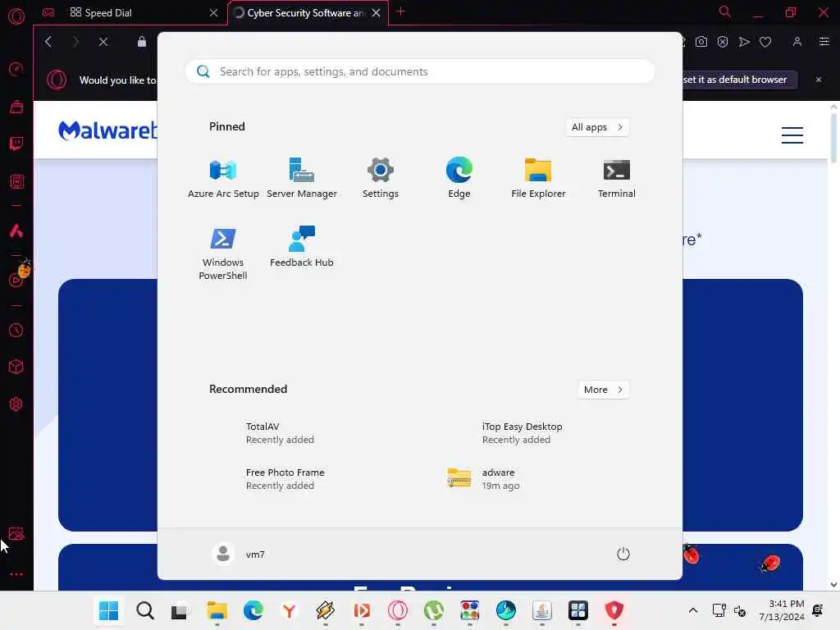Open Feedback Hub pinned app
The width and height of the screenshot is (840, 630).
(302, 248)
